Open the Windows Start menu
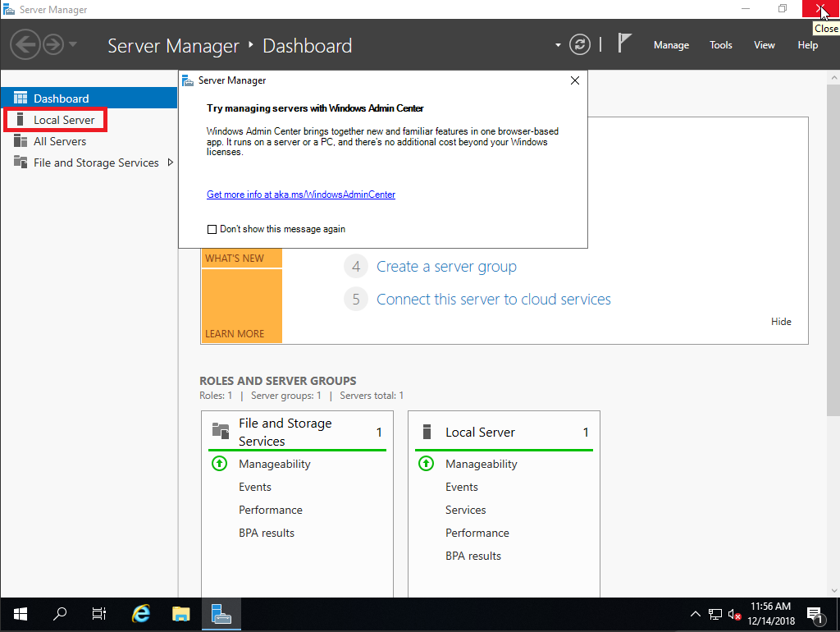The height and width of the screenshot is (632, 840). click(21, 614)
